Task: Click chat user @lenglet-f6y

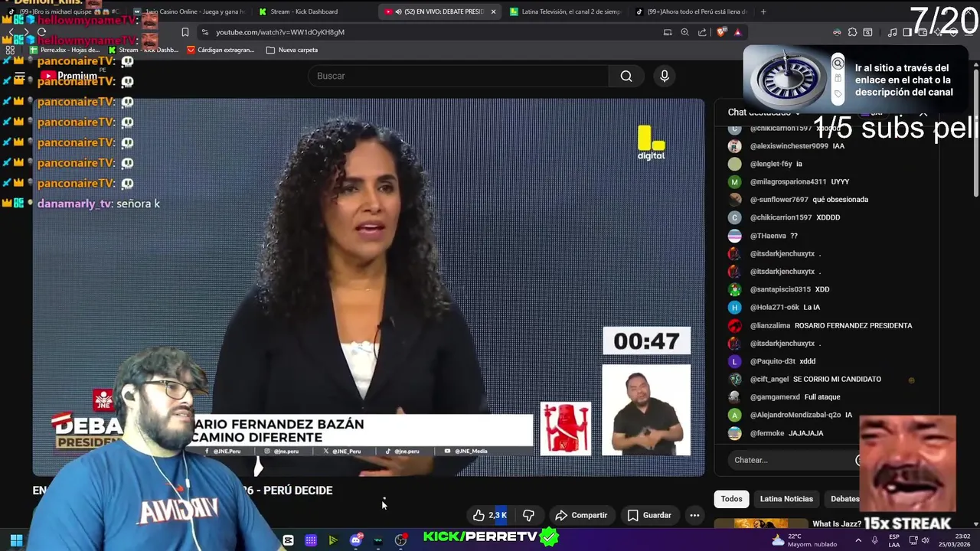Action: [770, 164]
